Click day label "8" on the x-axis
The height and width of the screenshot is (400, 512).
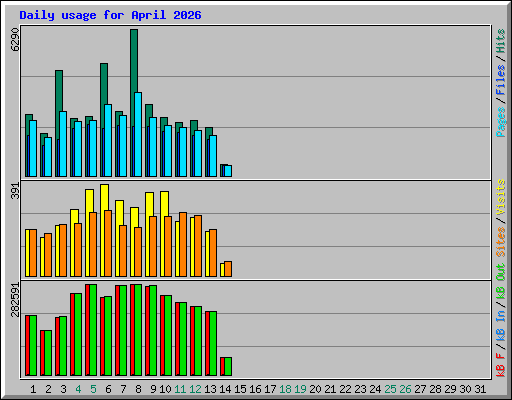pyautogui.click(x=138, y=389)
